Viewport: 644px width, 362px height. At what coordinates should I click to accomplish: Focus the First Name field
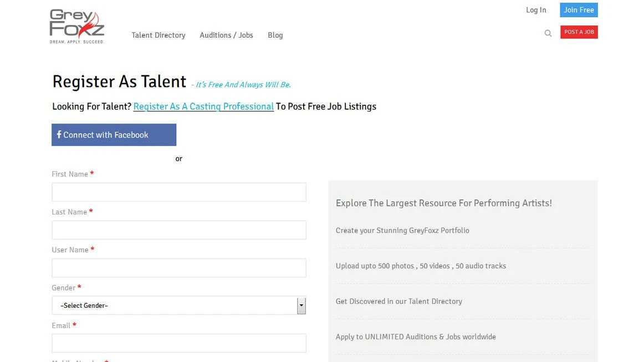tap(178, 192)
